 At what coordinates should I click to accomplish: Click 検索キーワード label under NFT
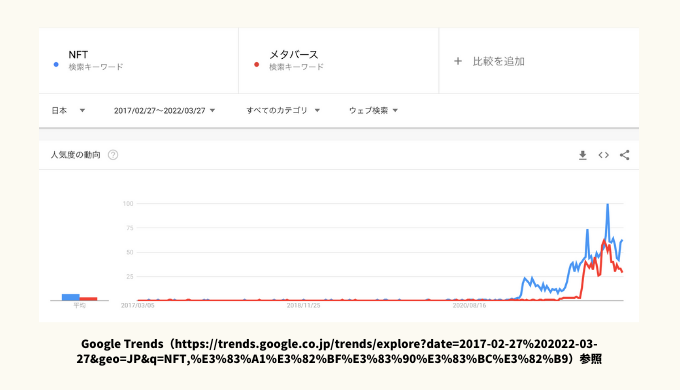coord(96,67)
